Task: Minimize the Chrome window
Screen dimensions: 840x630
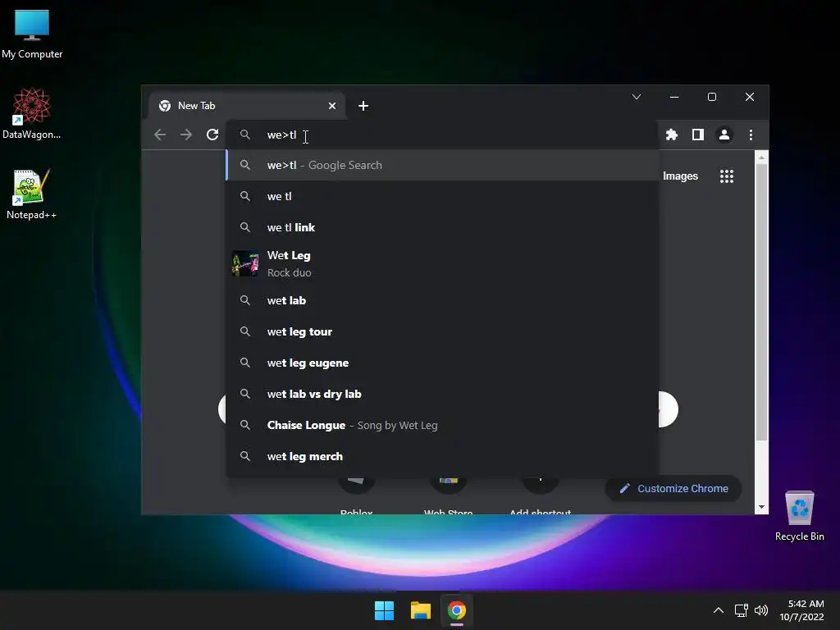Action: coord(674,97)
